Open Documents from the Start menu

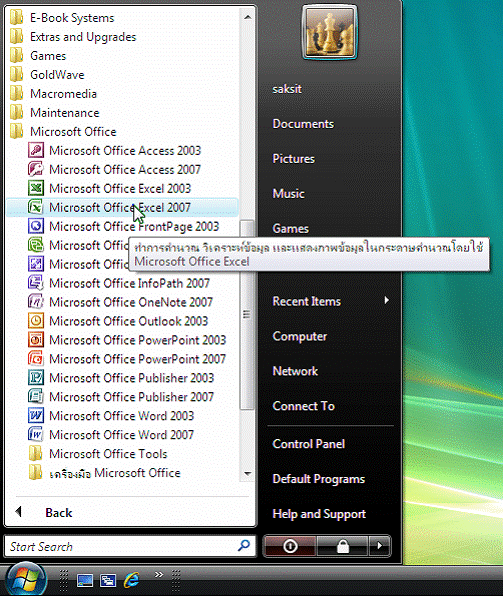click(x=303, y=124)
